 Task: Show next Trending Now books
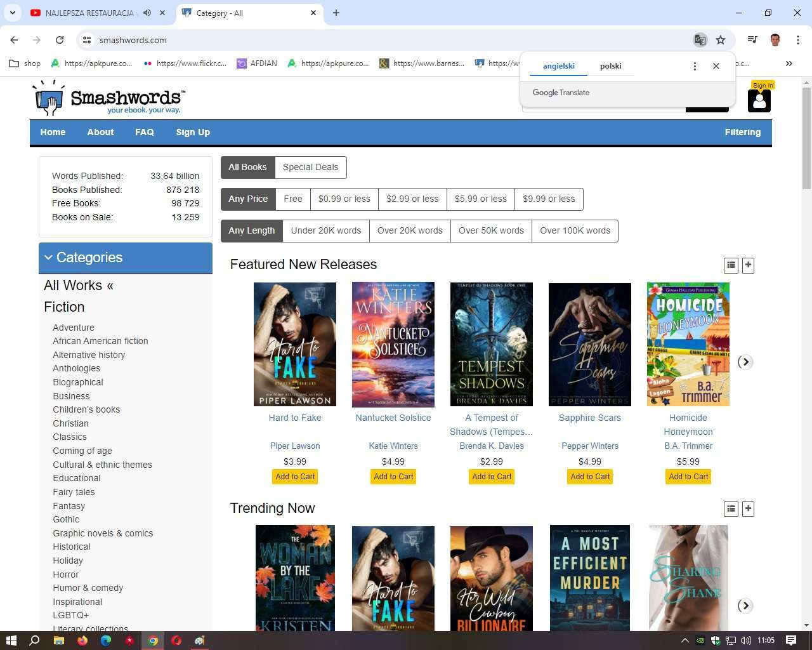[x=745, y=606]
